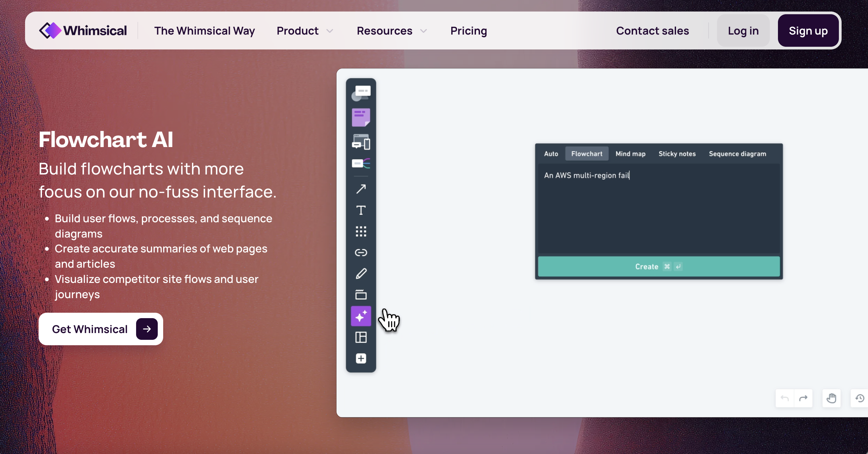The image size is (868, 454).
Task: Click the undo arrow icon
Action: (x=785, y=398)
